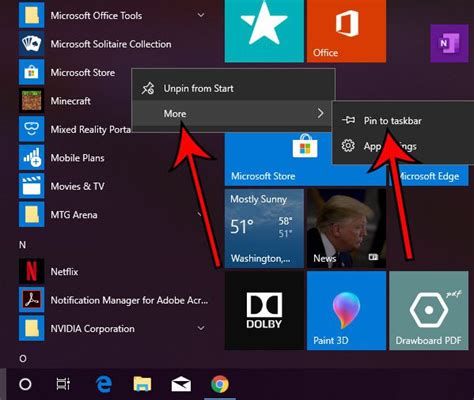Open the Mail app on the taskbar
Image resolution: width=474 pixels, height=400 pixels.
(181, 384)
